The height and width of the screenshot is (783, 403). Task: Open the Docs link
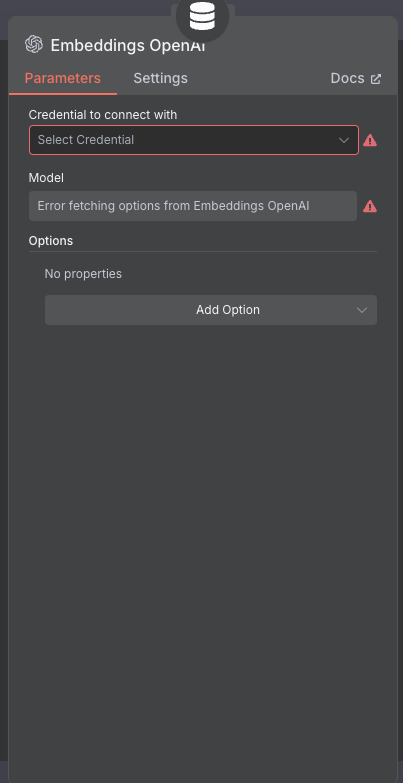pyautogui.click(x=356, y=78)
